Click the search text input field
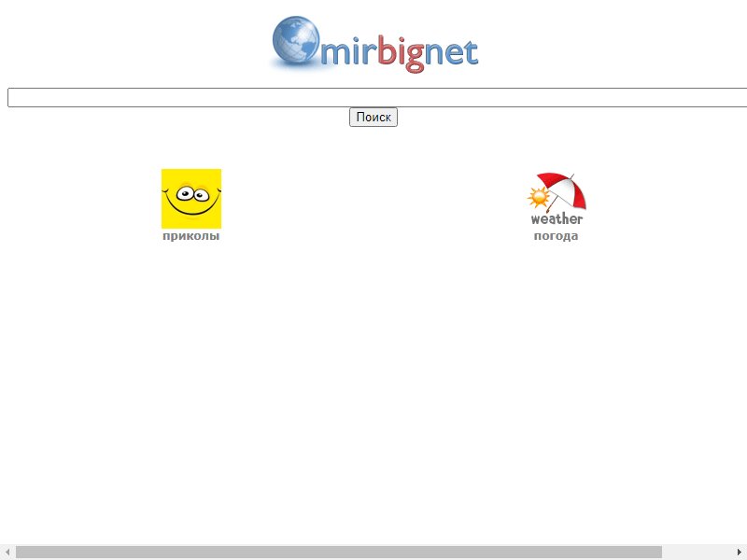 click(x=377, y=98)
